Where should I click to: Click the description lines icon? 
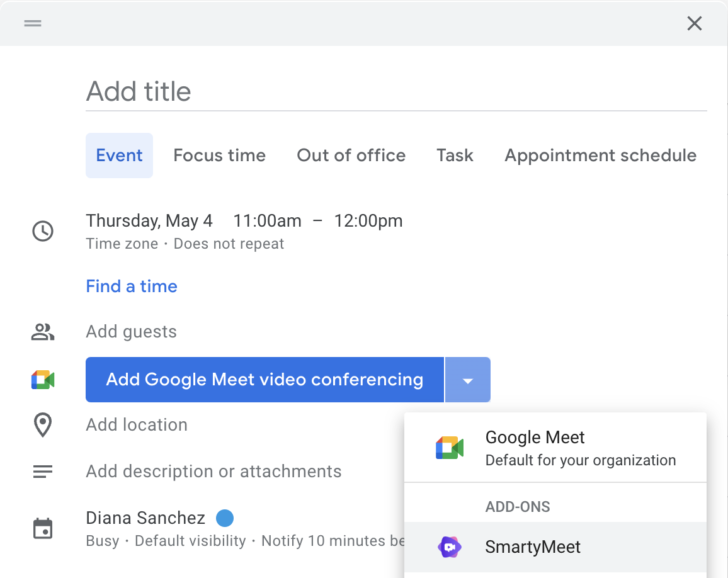pyautogui.click(x=43, y=472)
